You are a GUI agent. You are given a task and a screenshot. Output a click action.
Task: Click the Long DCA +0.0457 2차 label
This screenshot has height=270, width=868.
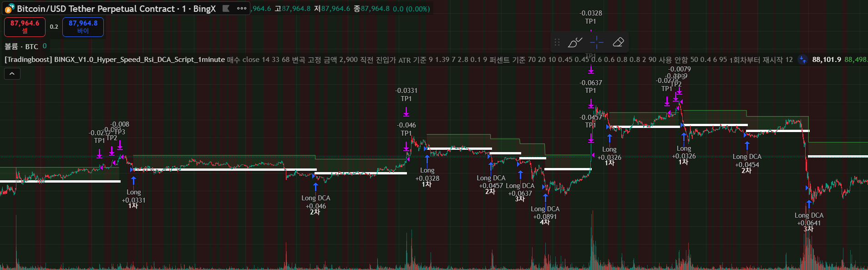[491, 184]
